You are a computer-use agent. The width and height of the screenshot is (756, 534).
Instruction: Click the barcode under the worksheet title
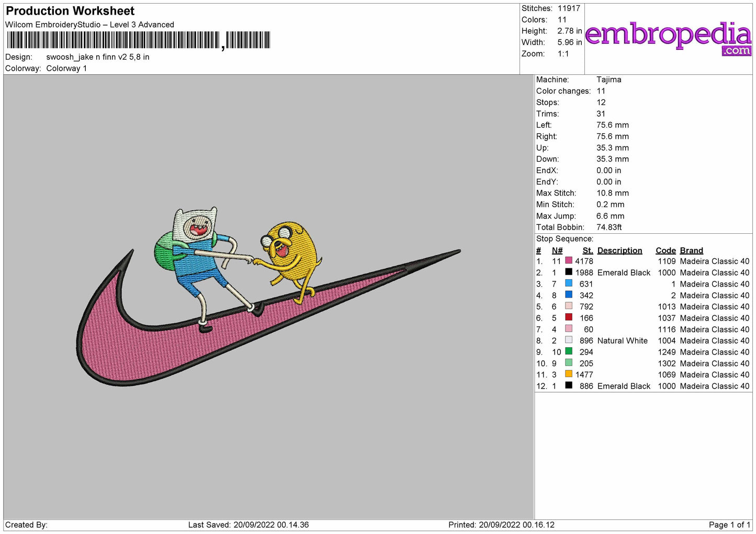[x=139, y=40]
